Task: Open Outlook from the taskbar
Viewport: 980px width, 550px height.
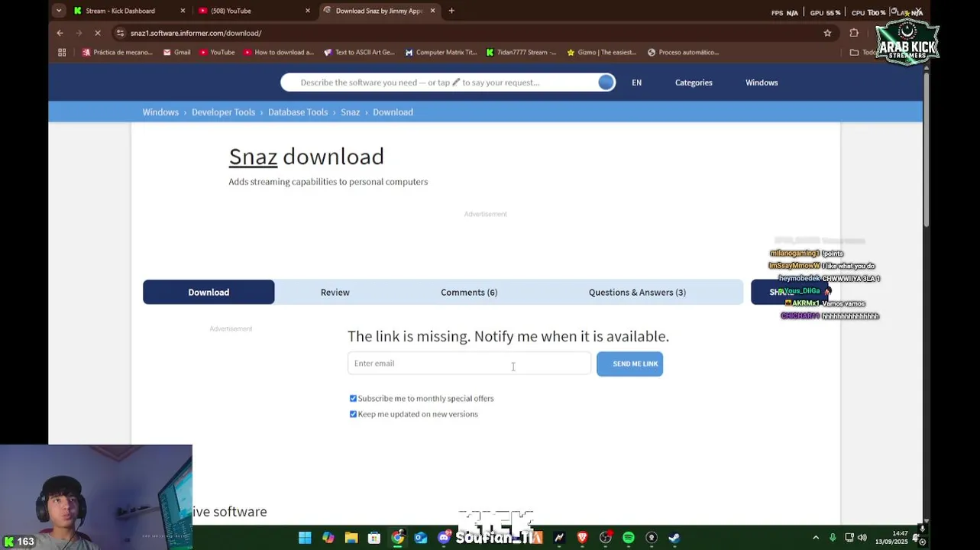Action: (421, 538)
